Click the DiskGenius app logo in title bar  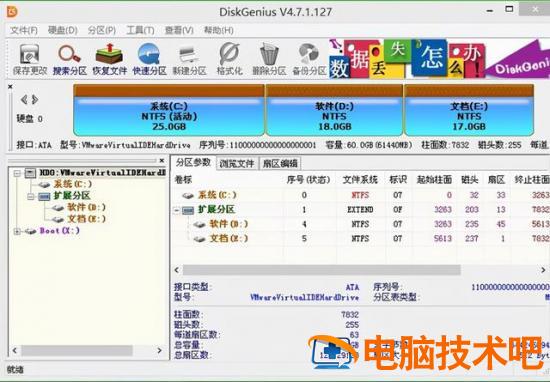pyautogui.click(x=12, y=12)
